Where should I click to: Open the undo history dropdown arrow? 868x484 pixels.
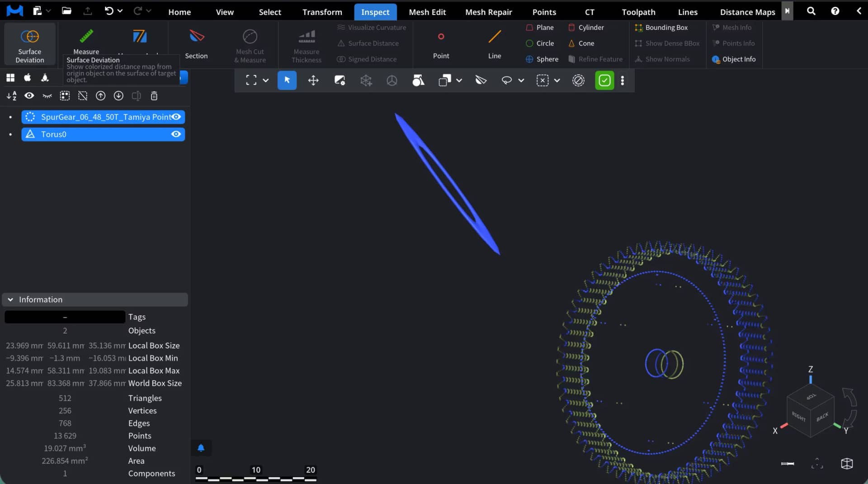120,11
